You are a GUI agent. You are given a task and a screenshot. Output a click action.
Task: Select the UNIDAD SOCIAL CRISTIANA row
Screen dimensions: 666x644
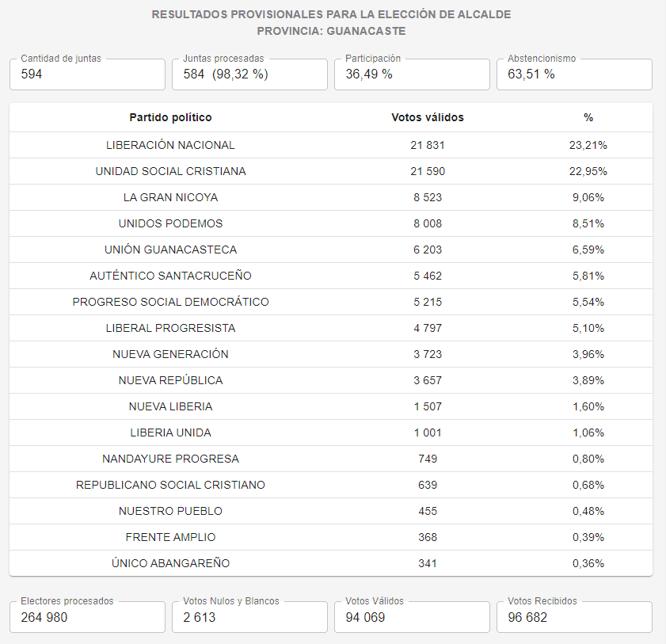click(x=331, y=171)
